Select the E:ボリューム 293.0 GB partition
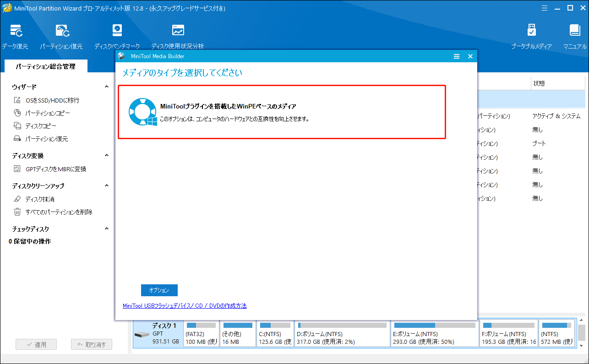Screen dimensions: 589x364 (435, 333)
